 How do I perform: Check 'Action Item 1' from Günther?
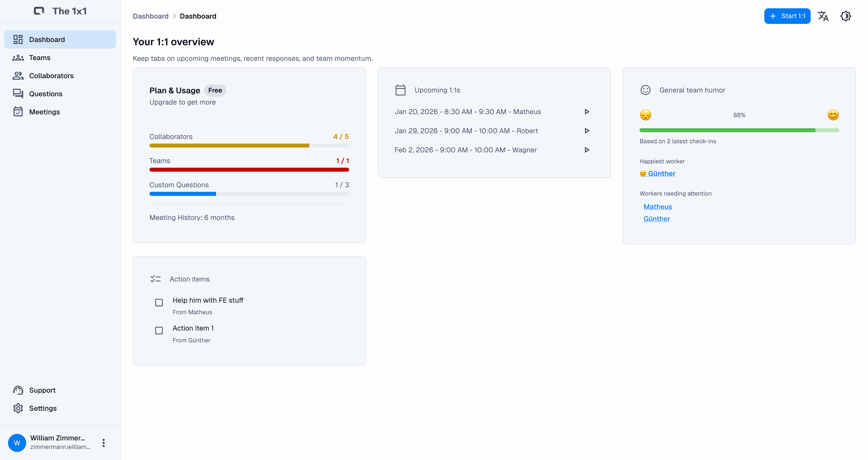159,330
